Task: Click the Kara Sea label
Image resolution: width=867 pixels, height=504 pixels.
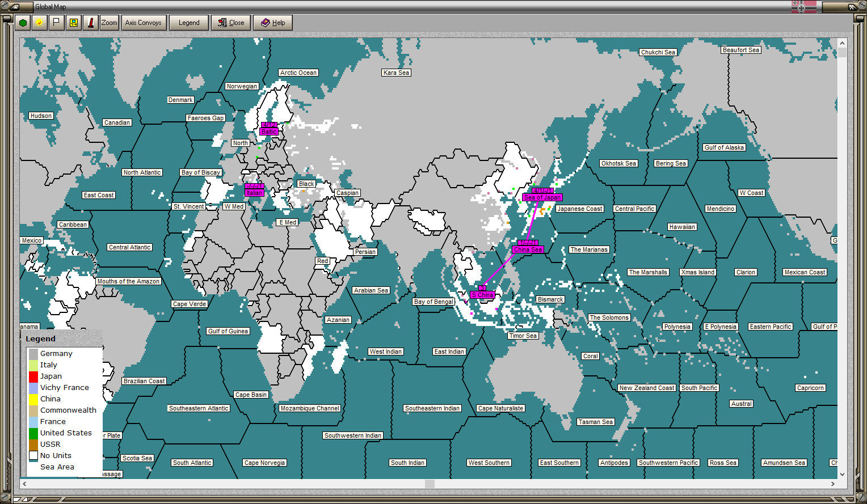Action: [x=396, y=73]
